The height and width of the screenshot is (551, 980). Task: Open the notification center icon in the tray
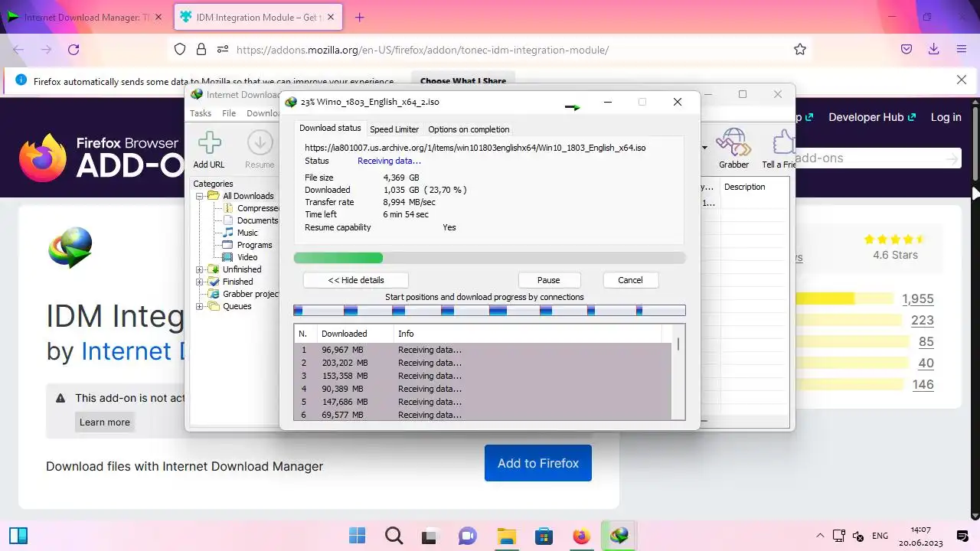pyautogui.click(x=962, y=536)
